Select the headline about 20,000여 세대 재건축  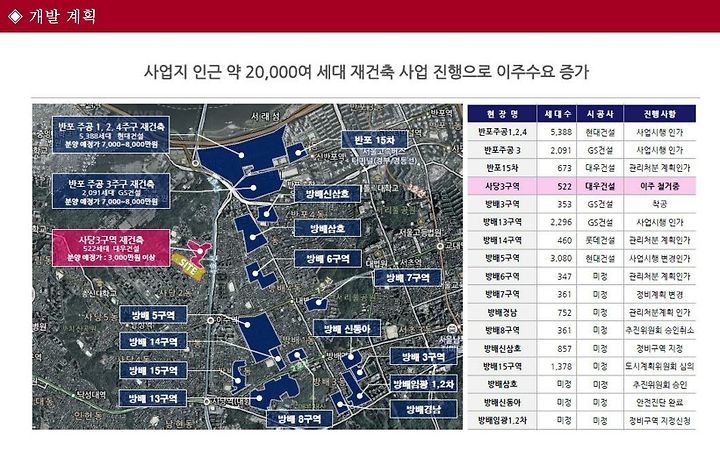[366, 72]
